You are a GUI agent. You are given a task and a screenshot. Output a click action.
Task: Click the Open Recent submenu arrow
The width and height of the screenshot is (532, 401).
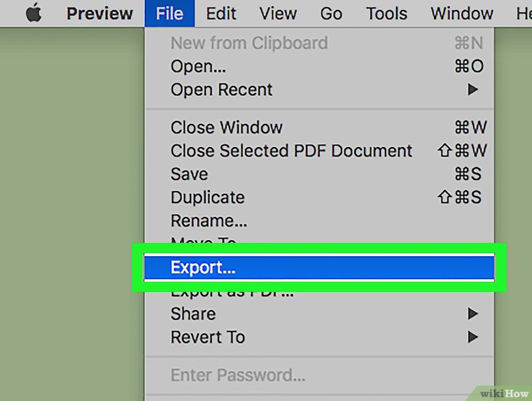point(473,90)
